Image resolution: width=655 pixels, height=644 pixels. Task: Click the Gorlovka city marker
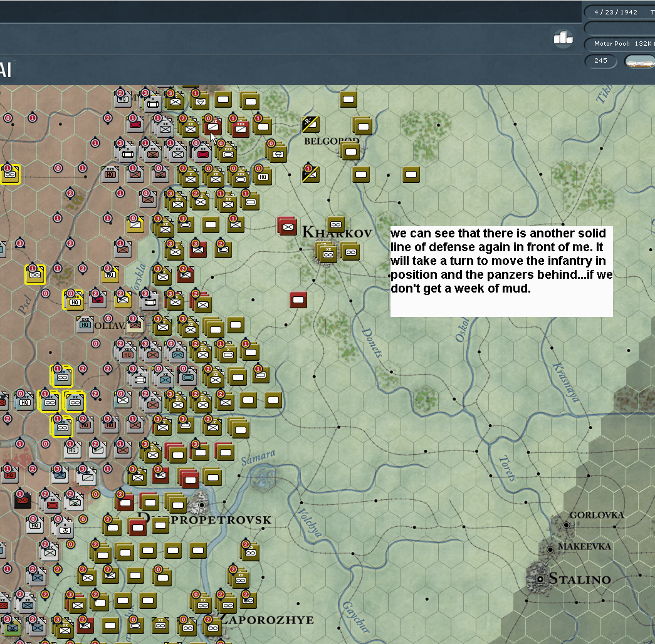[x=566, y=525]
